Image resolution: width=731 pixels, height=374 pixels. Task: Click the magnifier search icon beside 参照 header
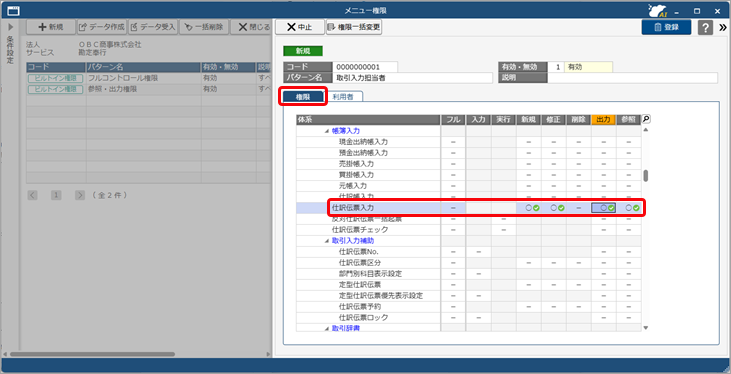click(x=646, y=119)
